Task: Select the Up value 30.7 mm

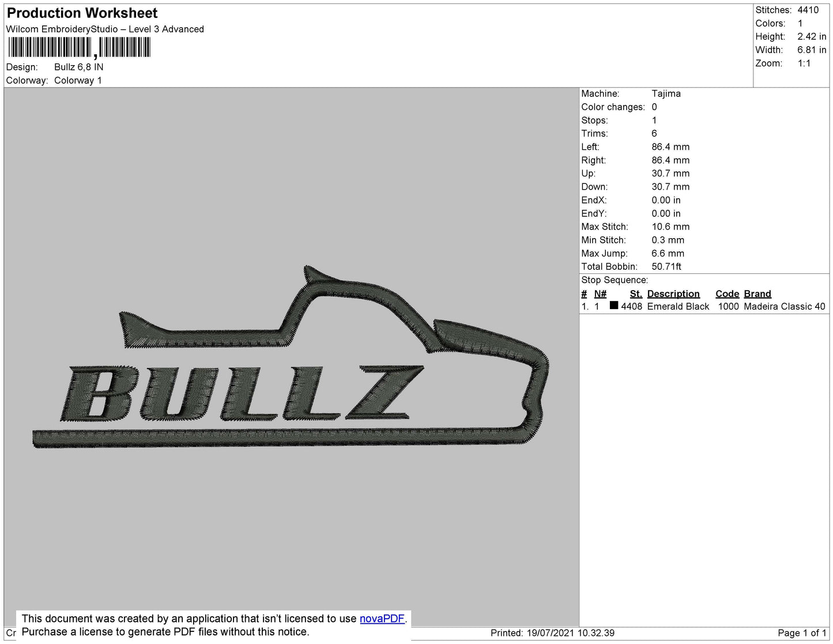Action: [670, 173]
